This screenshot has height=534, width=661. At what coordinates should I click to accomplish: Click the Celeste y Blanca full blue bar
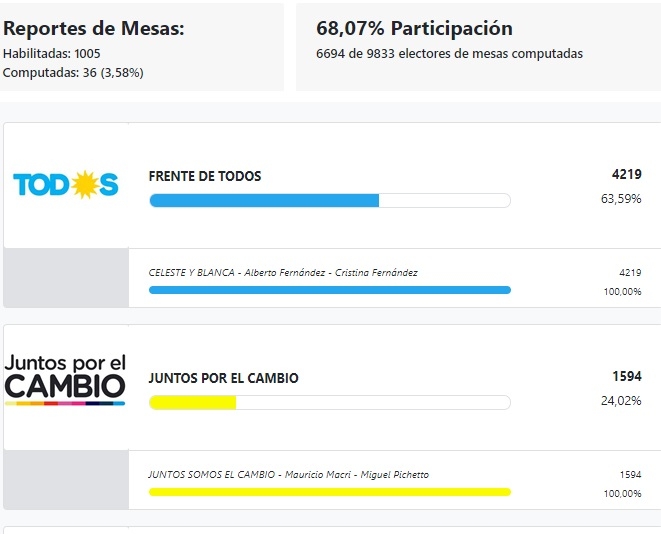click(x=329, y=290)
